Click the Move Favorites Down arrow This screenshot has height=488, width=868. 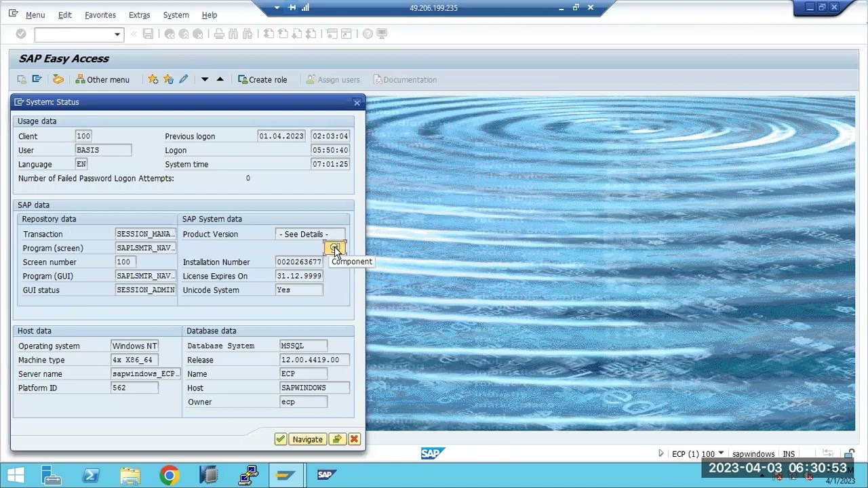205,79
